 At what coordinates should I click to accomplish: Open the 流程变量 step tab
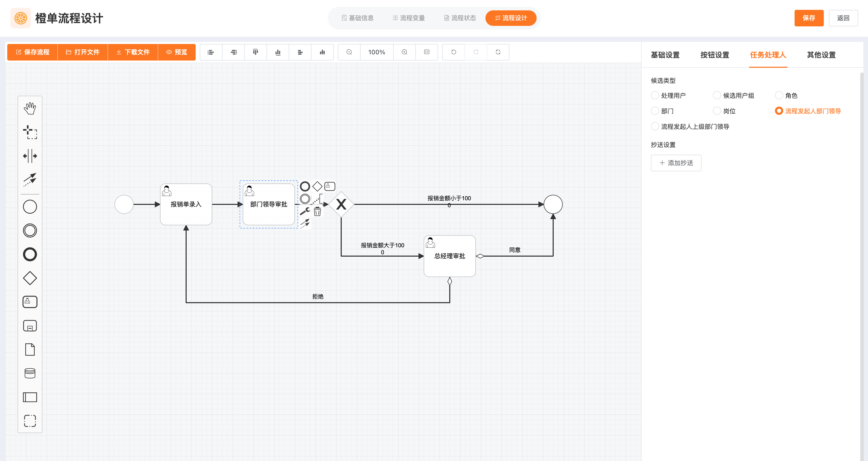[x=408, y=18]
